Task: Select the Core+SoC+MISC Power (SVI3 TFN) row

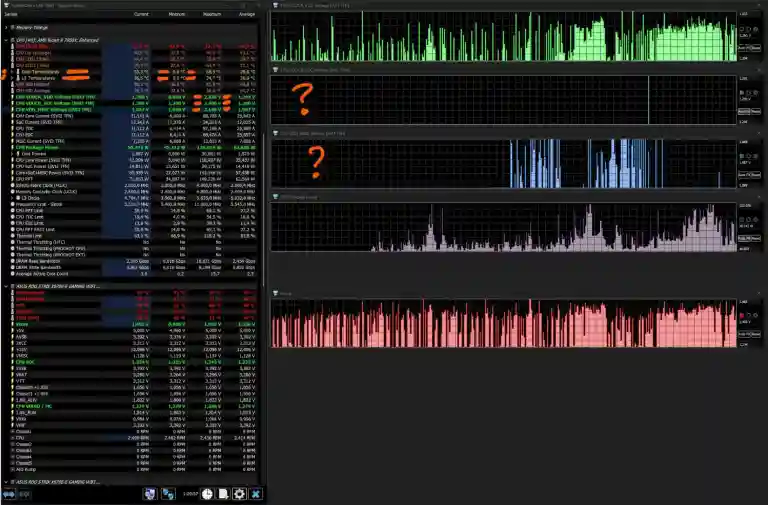Action: tap(133, 173)
